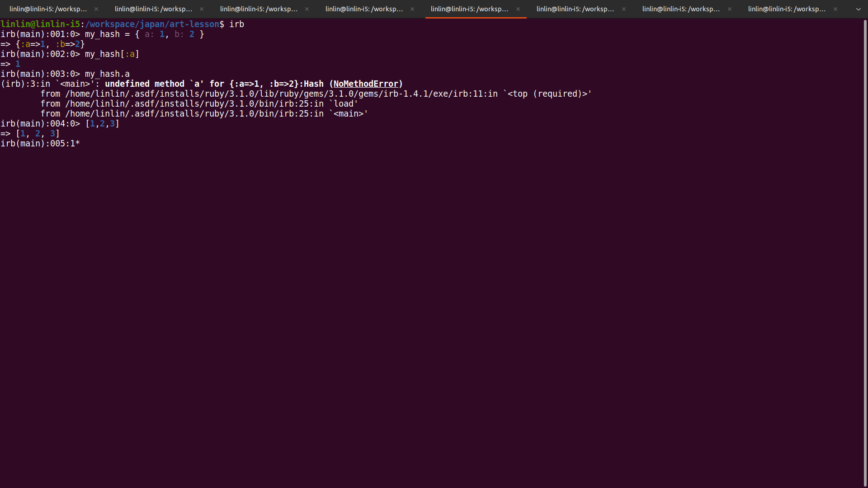
Task: Select the currently active fifth tab
Action: click(x=469, y=9)
